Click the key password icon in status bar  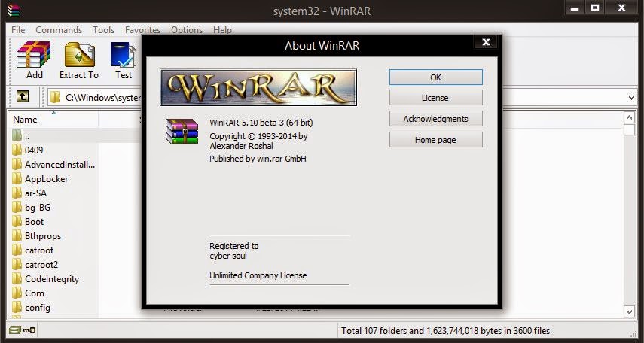pyautogui.click(x=29, y=330)
